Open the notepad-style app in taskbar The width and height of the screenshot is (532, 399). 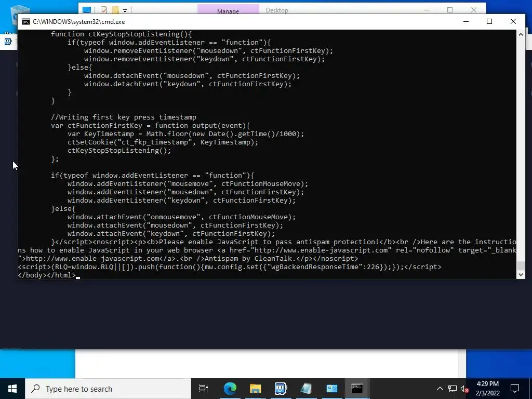306,389
